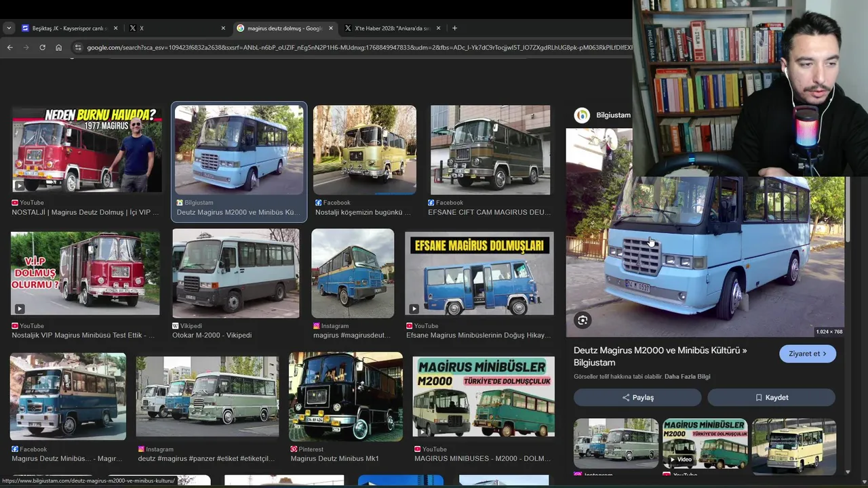Open the Neden Burnu Havada 1977 Magirus thumbnail
Image resolution: width=868 pixels, height=488 pixels.
coord(87,148)
